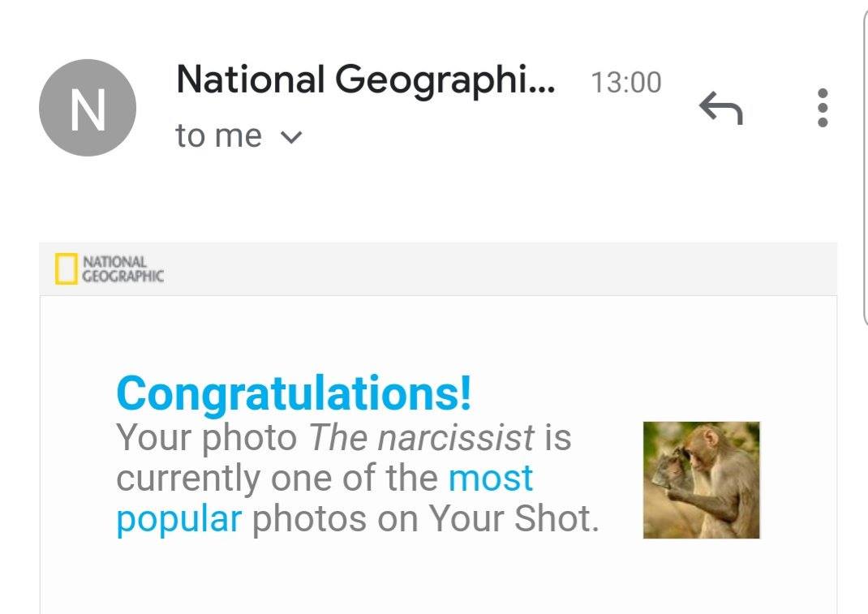Screen dimensions: 868x614
Task: Click the 13:00 email timestamp
Action: click(x=625, y=83)
